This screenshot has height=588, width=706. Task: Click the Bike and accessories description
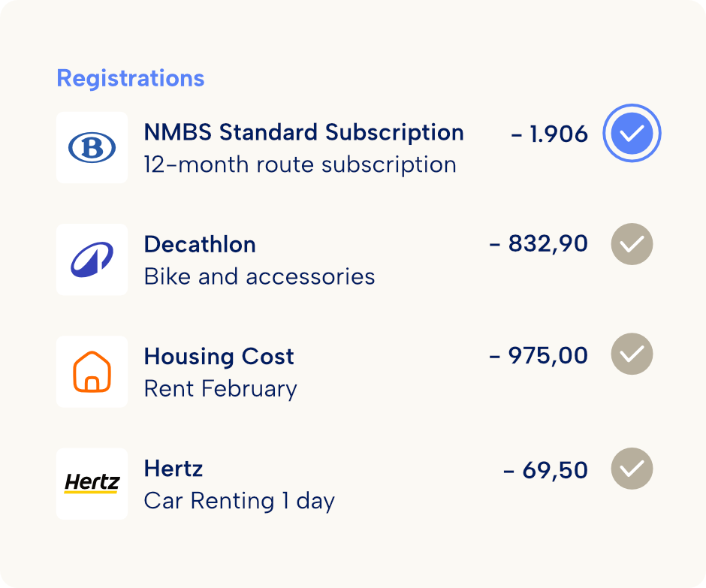pos(259,276)
